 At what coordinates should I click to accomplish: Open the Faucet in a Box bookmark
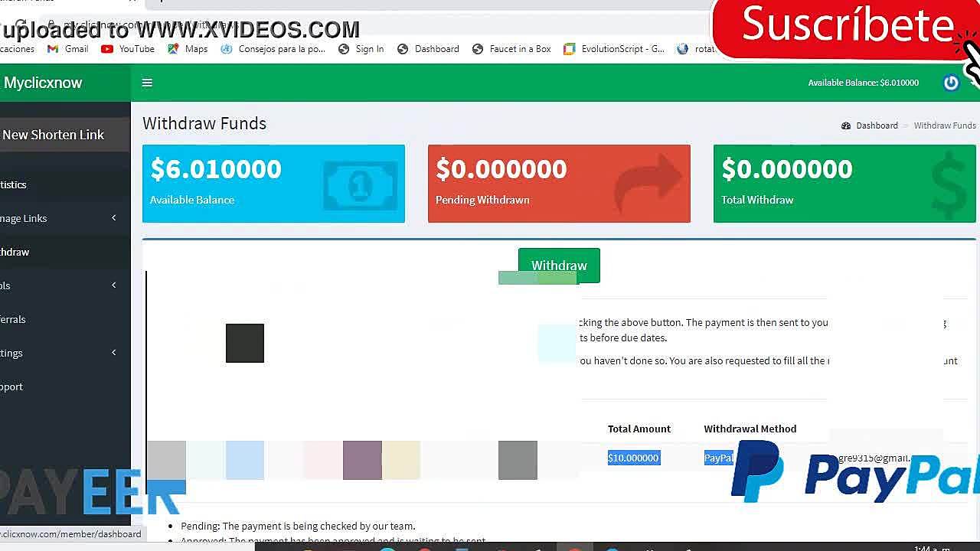click(x=511, y=49)
